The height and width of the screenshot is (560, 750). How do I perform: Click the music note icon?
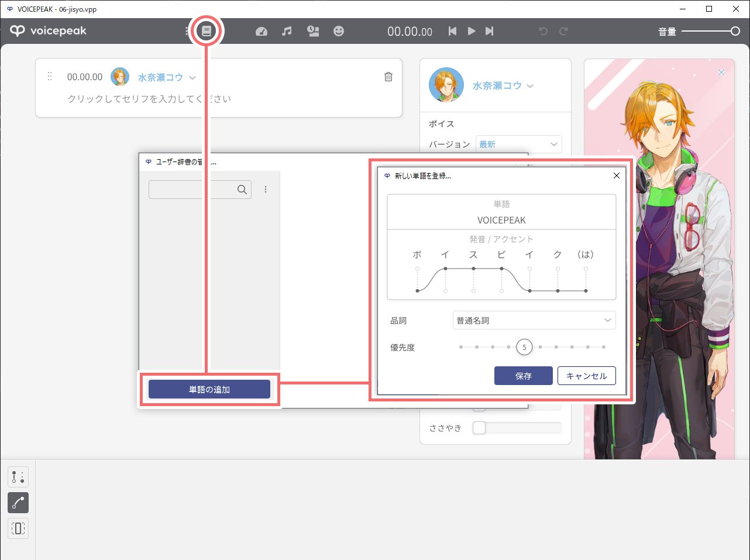[x=287, y=31]
